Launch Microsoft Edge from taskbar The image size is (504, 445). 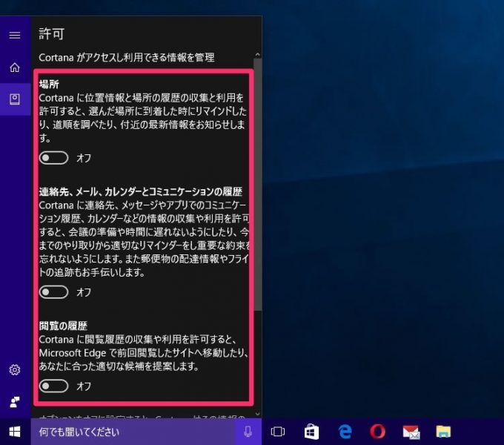[345, 432]
